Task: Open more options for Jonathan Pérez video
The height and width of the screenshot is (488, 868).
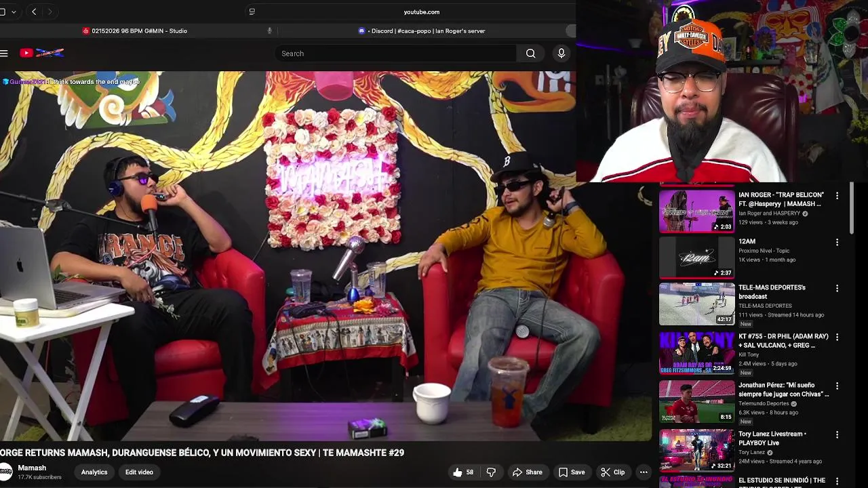Action: click(x=837, y=386)
